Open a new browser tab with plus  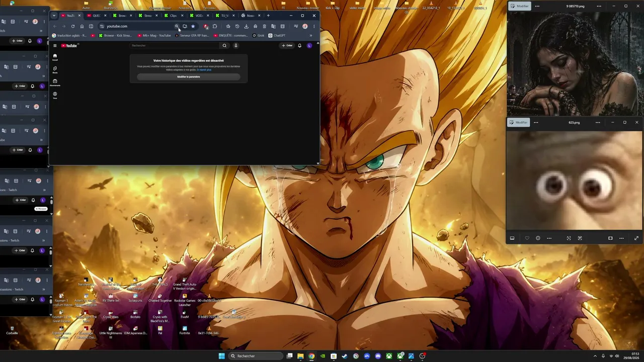click(x=268, y=16)
